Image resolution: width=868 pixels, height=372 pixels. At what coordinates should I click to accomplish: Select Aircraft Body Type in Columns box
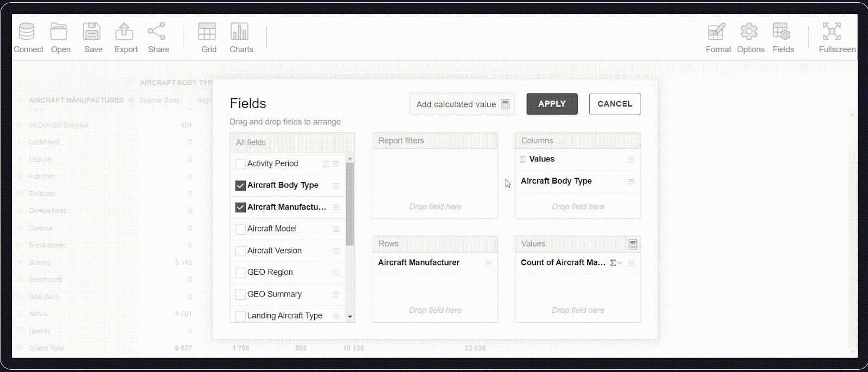577,181
